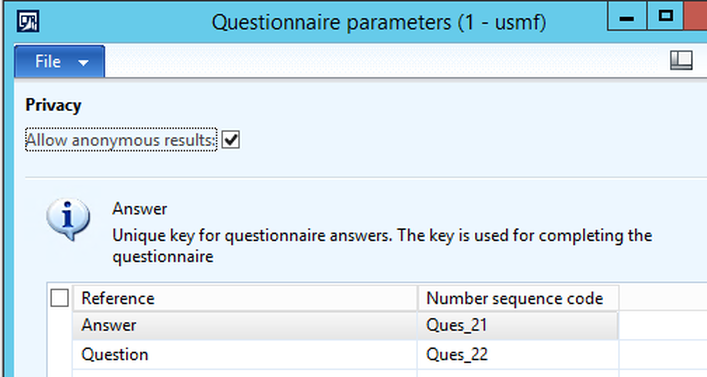
Task: Mark the row selector beside Answer row
Action: [x=60, y=325]
